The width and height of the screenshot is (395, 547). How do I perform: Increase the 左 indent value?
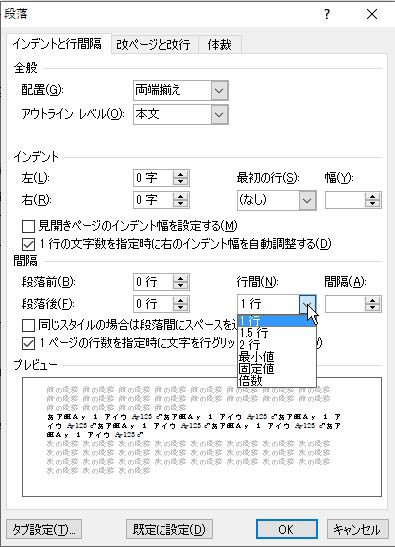pyautogui.click(x=180, y=174)
